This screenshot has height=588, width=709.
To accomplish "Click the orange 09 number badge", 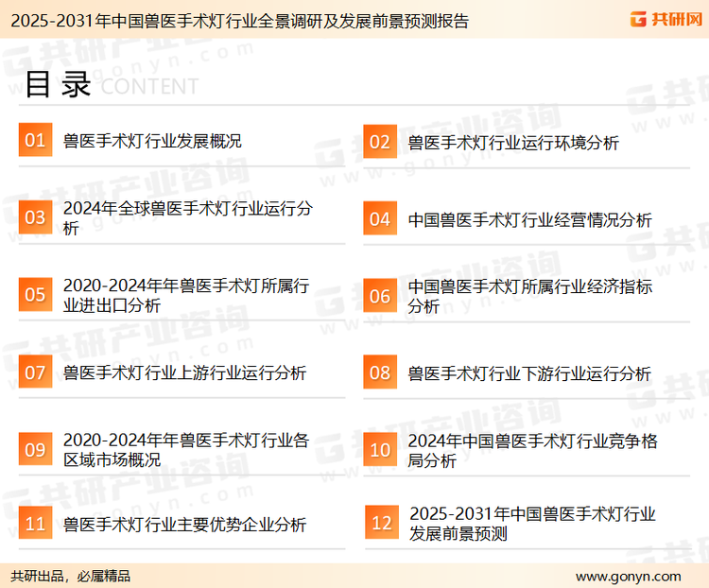I will coord(35,449).
